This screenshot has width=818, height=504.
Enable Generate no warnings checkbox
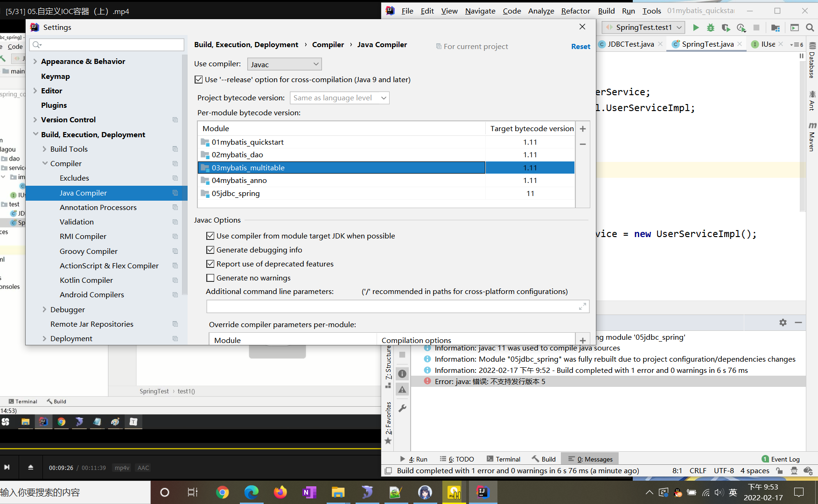[x=210, y=278]
